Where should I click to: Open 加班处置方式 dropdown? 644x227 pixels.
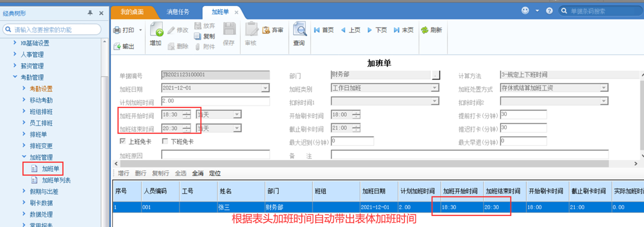[x=604, y=88]
